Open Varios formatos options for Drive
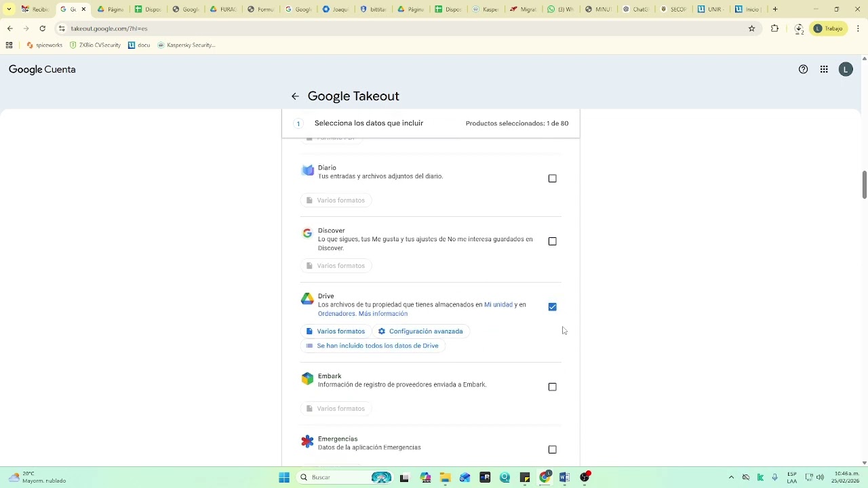This screenshot has width=868, height=488. [336, 331]
